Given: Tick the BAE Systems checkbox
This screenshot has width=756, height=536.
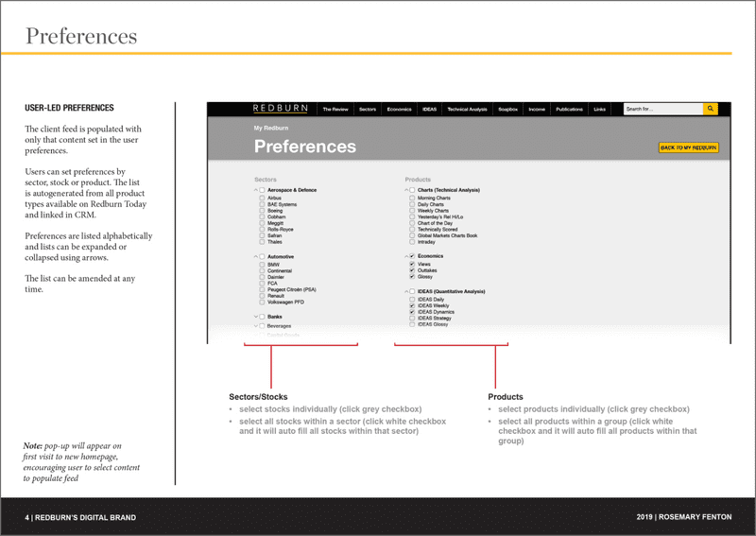Looking at the screenshot, I should tap(263, 204).
